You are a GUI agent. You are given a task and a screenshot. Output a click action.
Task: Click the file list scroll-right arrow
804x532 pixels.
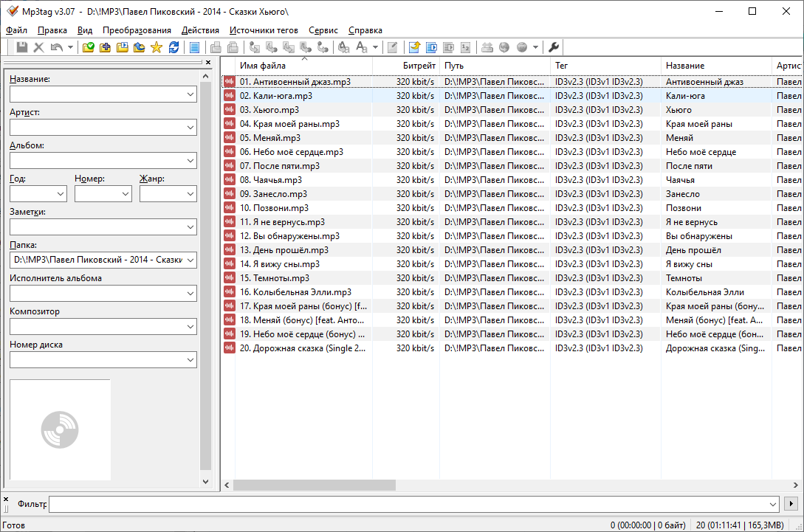point(795,485)
